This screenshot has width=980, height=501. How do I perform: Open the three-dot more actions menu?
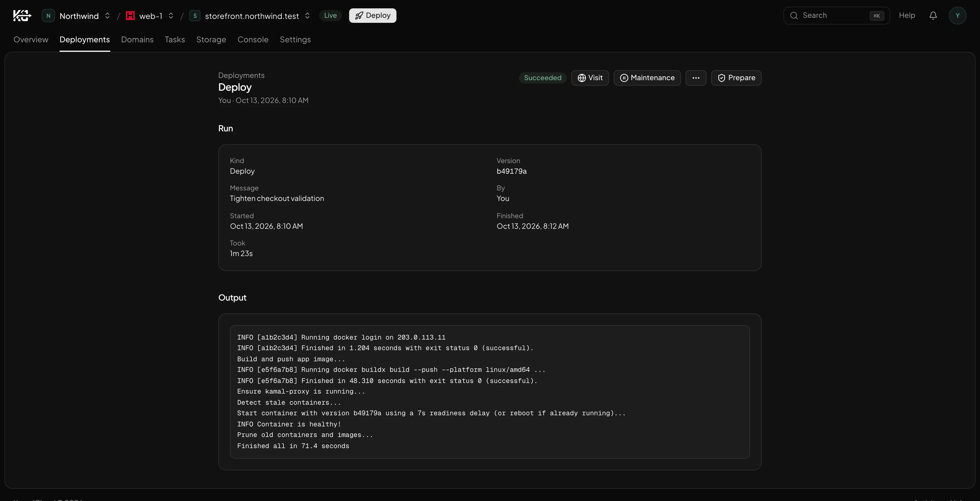696,78
